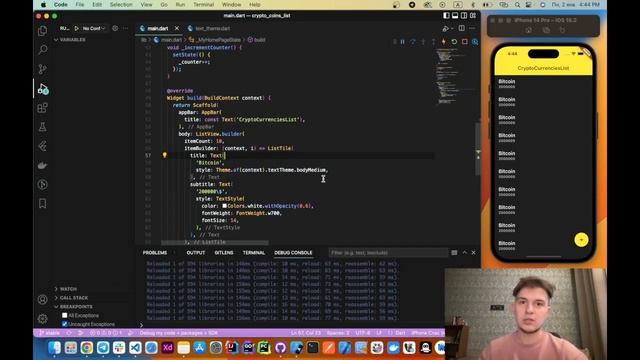Image resolution: width=640 pixels, height=360 pixels.
Task: Open the TERMINAL panel tab
Action: 254,253
